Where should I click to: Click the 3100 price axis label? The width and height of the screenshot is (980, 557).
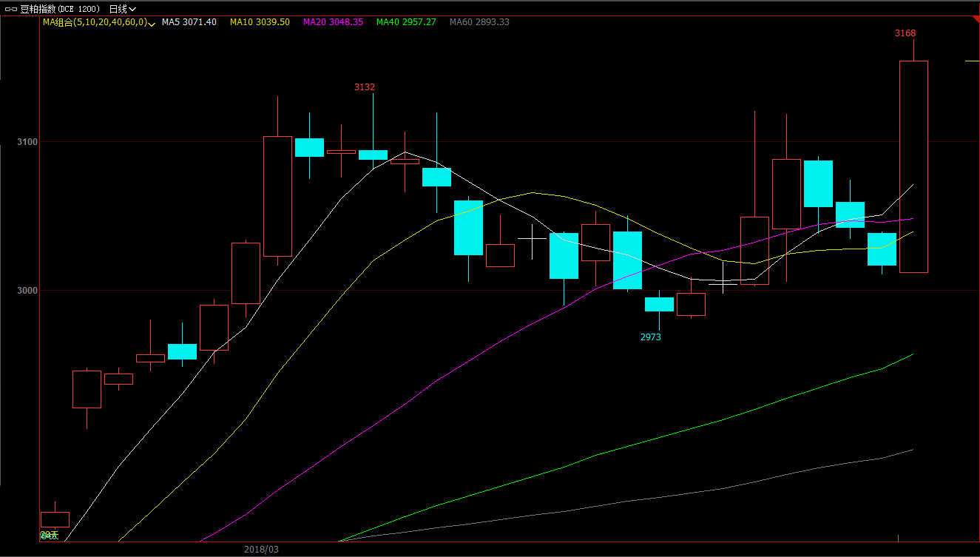click(x=27, y=141)
